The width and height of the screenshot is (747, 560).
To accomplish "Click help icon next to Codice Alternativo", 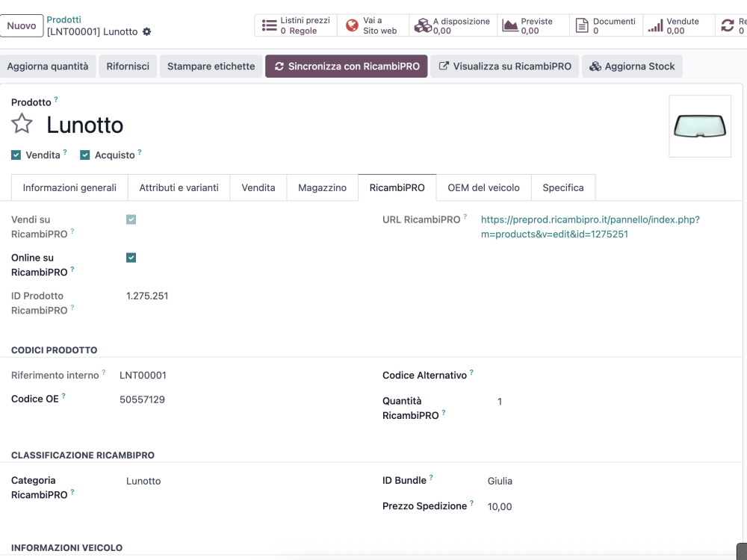I will [x=471, y=373].
